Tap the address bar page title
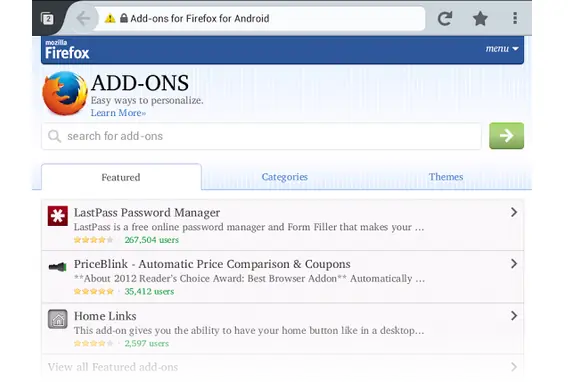568x383 pixels. click(200, 18)
